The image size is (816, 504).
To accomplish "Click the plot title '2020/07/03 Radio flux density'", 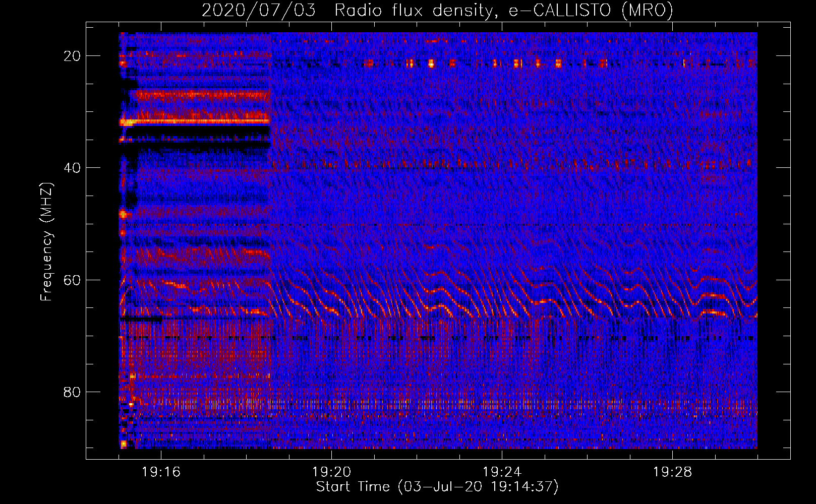I will coord(437,11).
